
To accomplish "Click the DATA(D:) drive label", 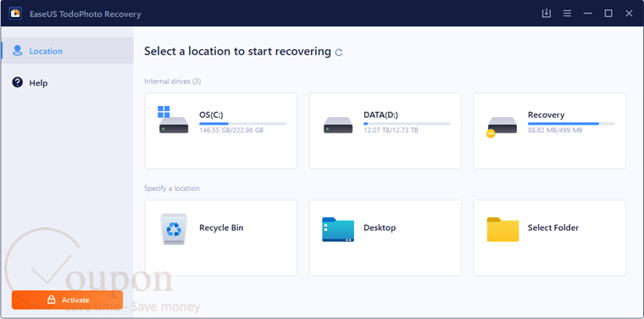I will click(x=380, y=115).
